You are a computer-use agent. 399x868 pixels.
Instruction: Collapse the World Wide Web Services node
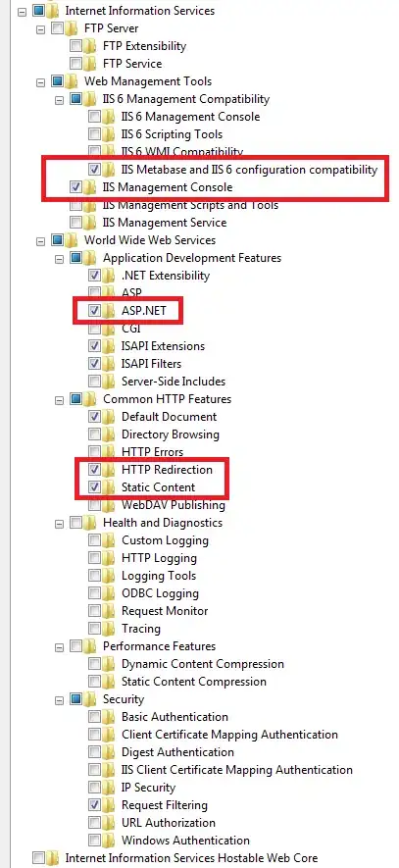(x=40, y=241)
